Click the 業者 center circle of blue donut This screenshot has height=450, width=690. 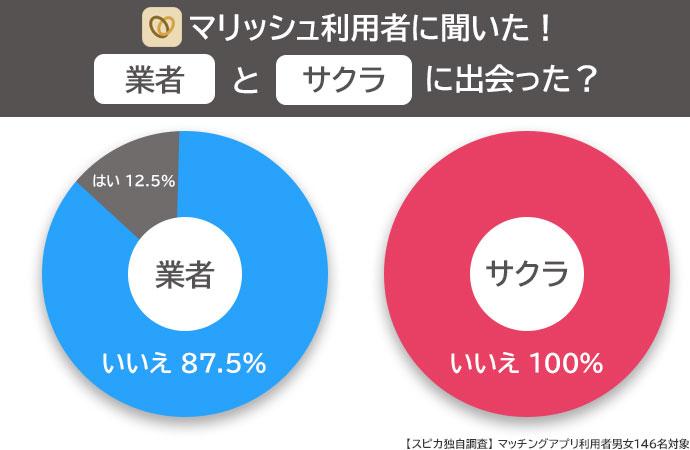(185, 274)
